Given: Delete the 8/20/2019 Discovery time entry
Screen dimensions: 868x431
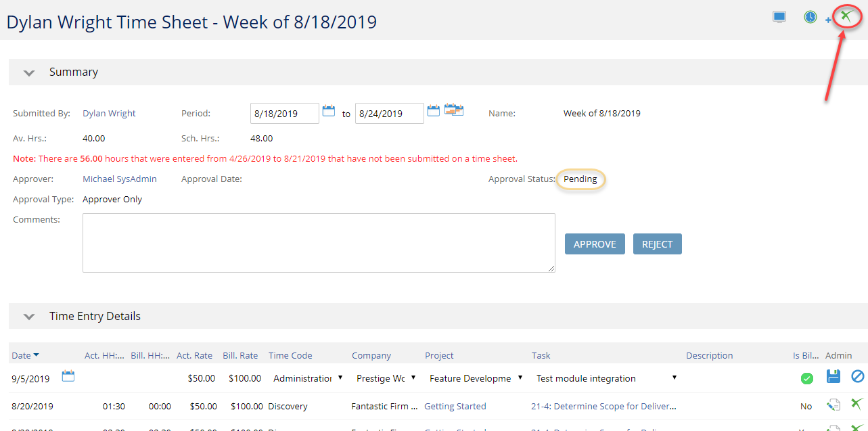Looking at the screenshot, I should tap(856, 404).
